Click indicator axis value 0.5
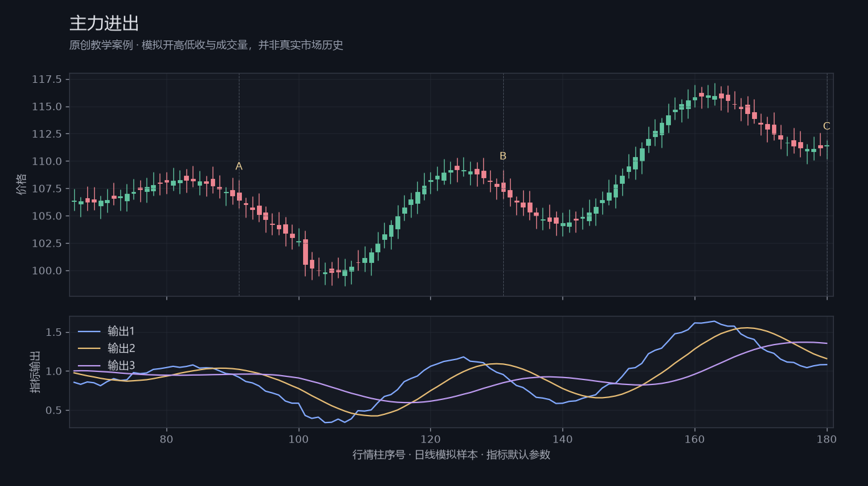Image resolution: width=868 pixels, height=486 pixels. point(54,410)
